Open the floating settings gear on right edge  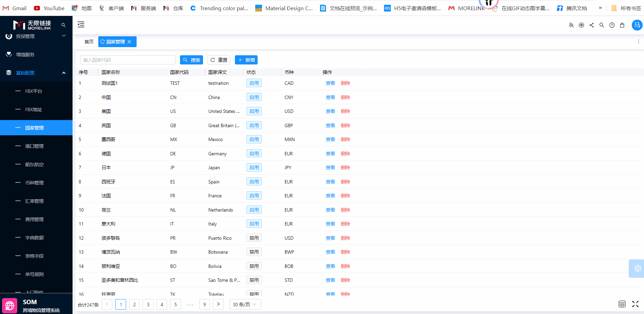637,269
